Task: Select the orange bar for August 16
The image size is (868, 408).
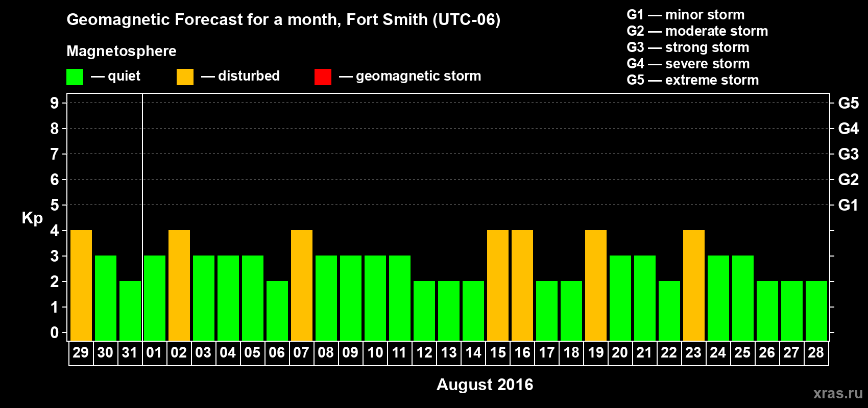Action: click(x=522, y=285)
